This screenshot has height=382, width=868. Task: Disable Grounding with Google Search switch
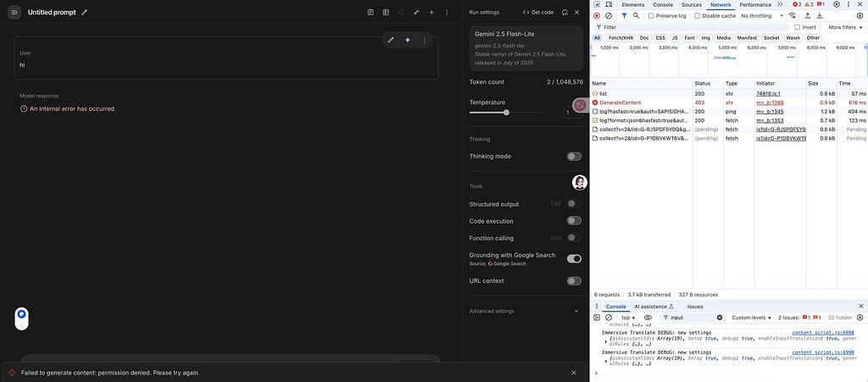pyautogui.click(x=574, y=258)
